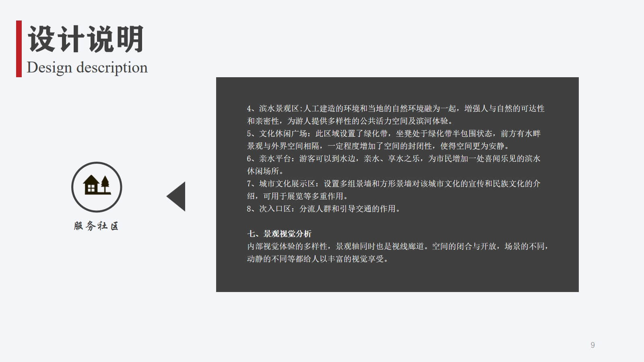Click the page number 9

pos(592,345)
